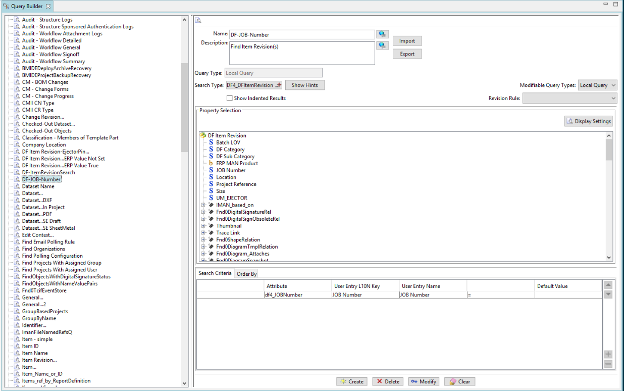This screenshot has height=392, width=624.
Task: Click query icon beside Company Location
Action: point(17,144)
